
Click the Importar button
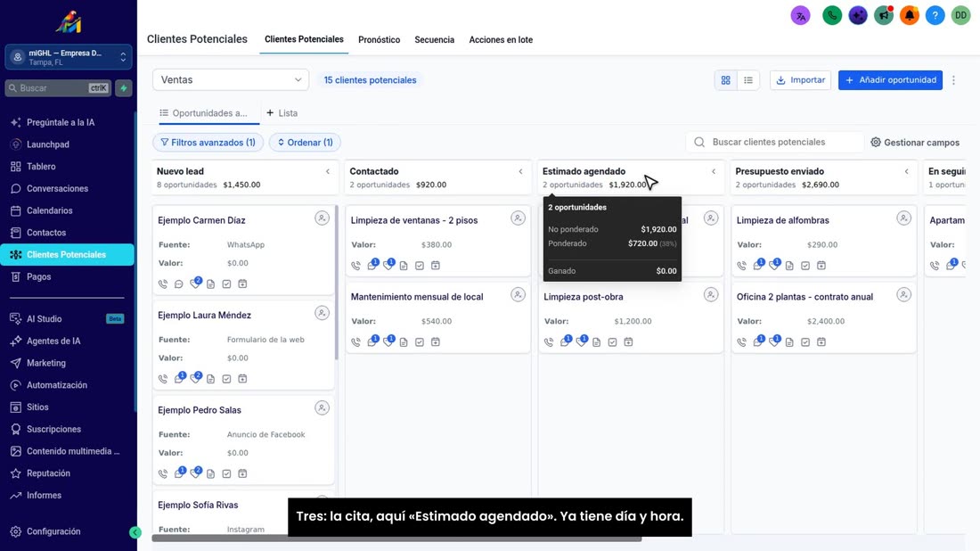click(x=801, y=80)
